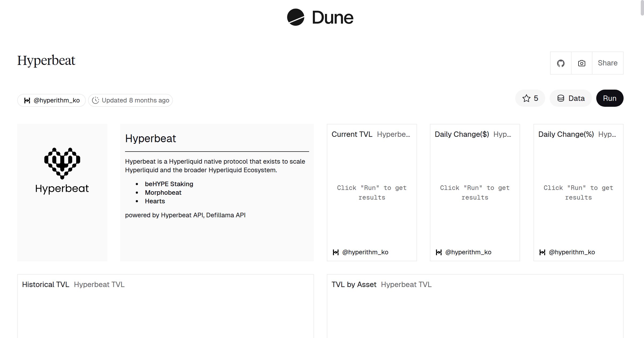Open the GitHub icon button

pyautogui.click(x=561, y=63)
